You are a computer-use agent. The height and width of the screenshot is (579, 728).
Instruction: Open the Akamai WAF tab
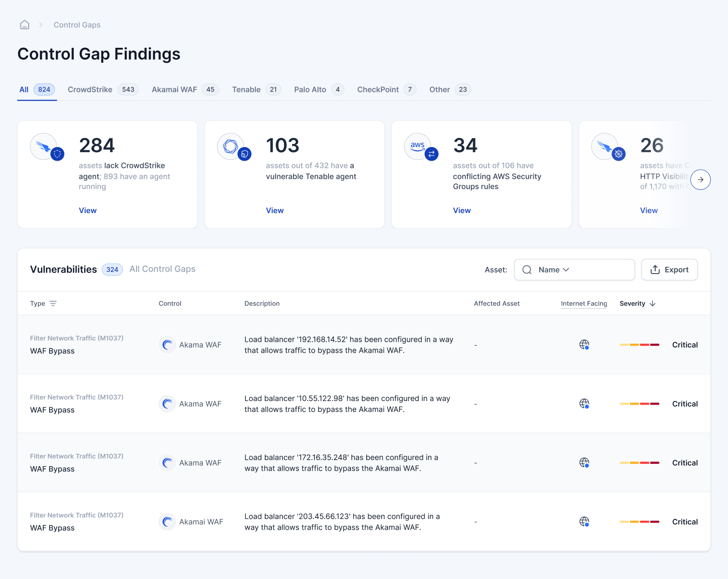(x=185, y=90)
